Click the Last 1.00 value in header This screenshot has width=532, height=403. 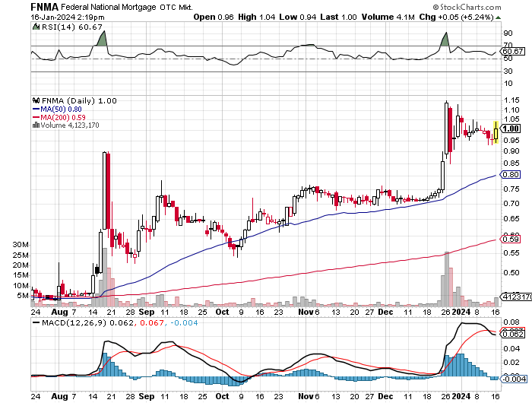(339, 17)
